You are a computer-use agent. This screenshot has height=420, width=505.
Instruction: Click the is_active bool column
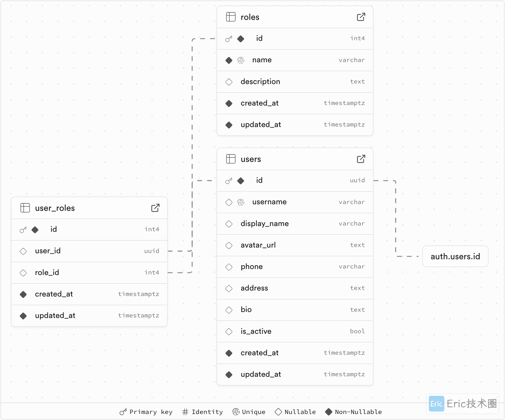[295, 331]
